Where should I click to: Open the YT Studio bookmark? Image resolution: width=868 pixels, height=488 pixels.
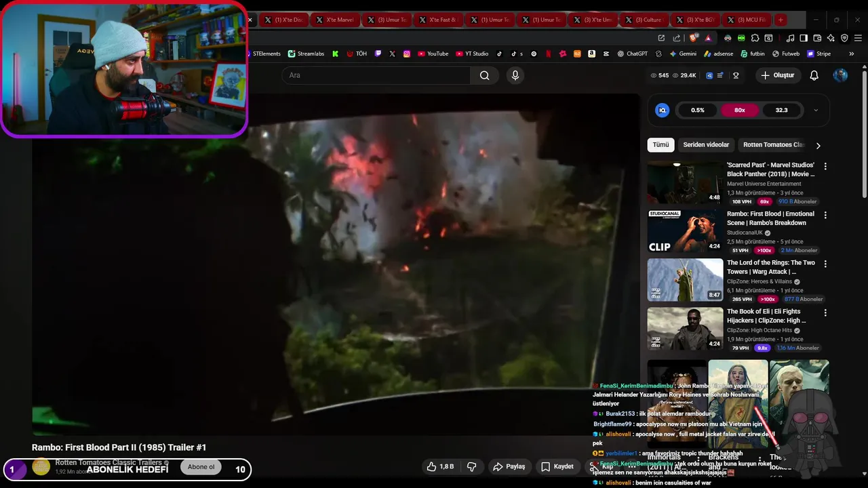point(472,54)
